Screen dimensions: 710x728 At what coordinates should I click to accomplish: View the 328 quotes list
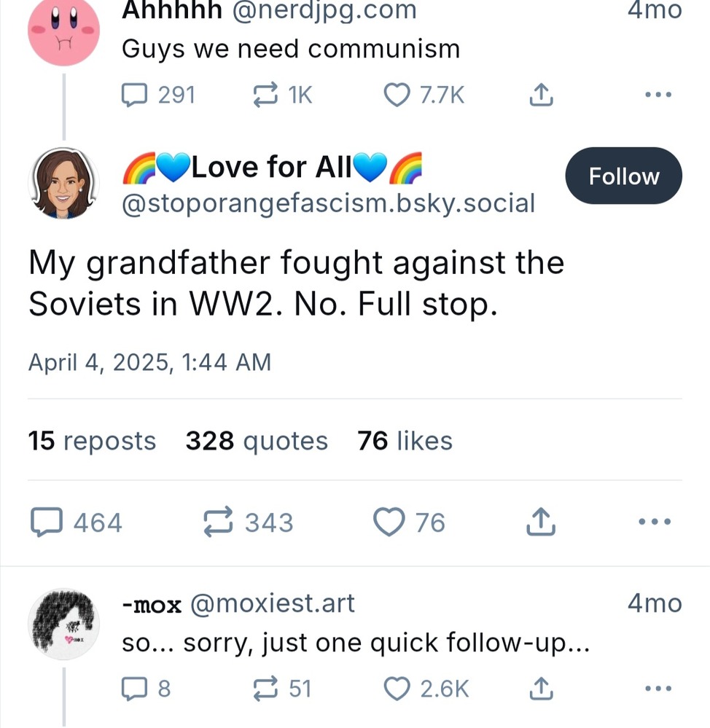(x=257, y=441)
